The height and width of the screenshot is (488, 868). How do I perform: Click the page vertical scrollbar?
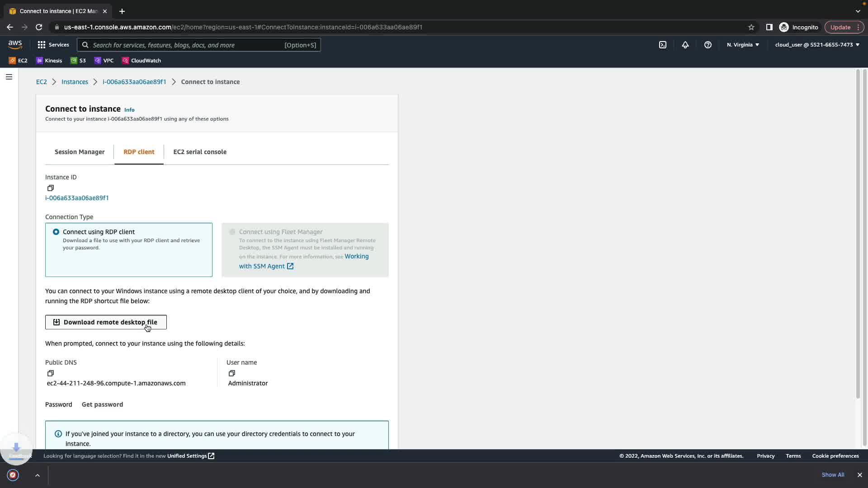click(858, 235)
